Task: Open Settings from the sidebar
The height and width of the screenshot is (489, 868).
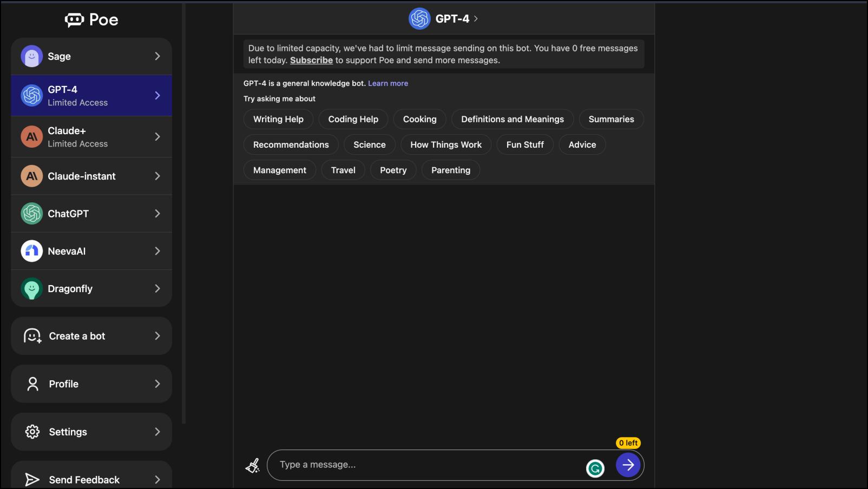Action: pyautogui.click(x=91, y=432)
